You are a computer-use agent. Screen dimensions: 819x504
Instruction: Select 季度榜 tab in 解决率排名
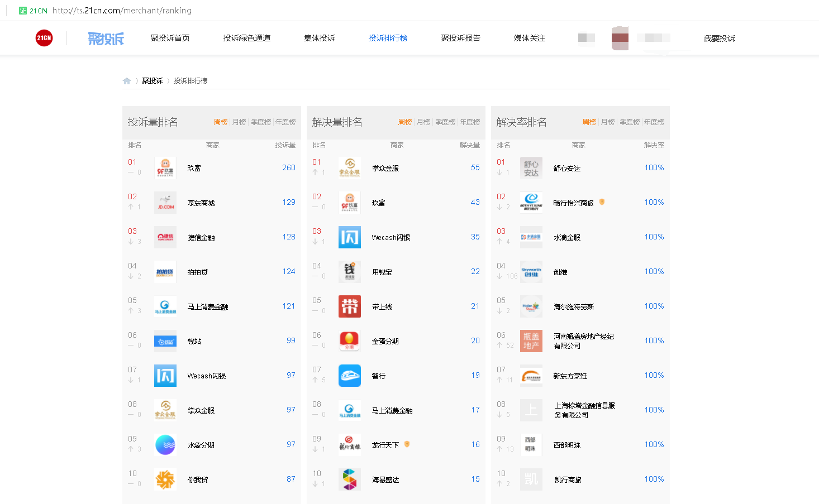[x=630, y=122]
